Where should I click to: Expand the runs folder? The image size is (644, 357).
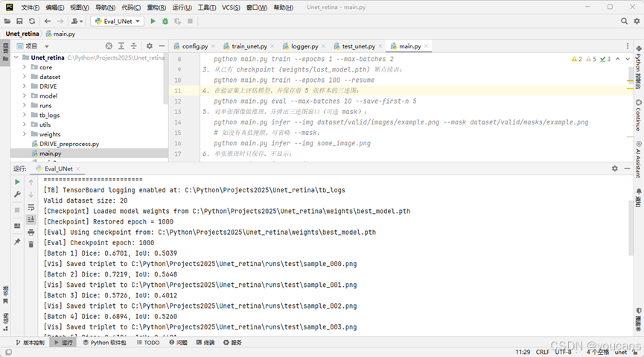(x=25, y=105)
